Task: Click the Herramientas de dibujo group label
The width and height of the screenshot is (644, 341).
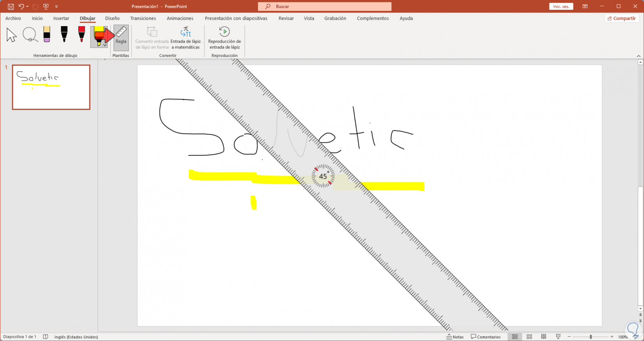Action: (x=55, y=55)
